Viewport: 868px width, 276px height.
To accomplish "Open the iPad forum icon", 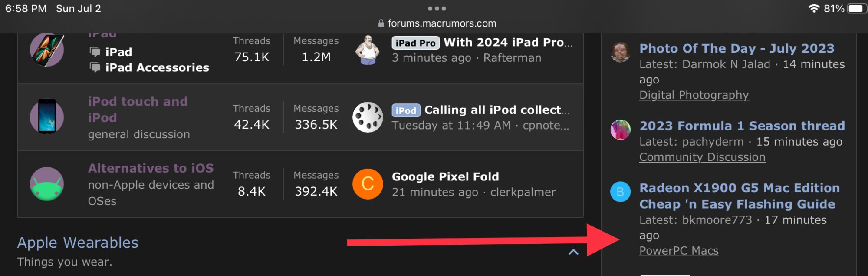I will [47, 50].
